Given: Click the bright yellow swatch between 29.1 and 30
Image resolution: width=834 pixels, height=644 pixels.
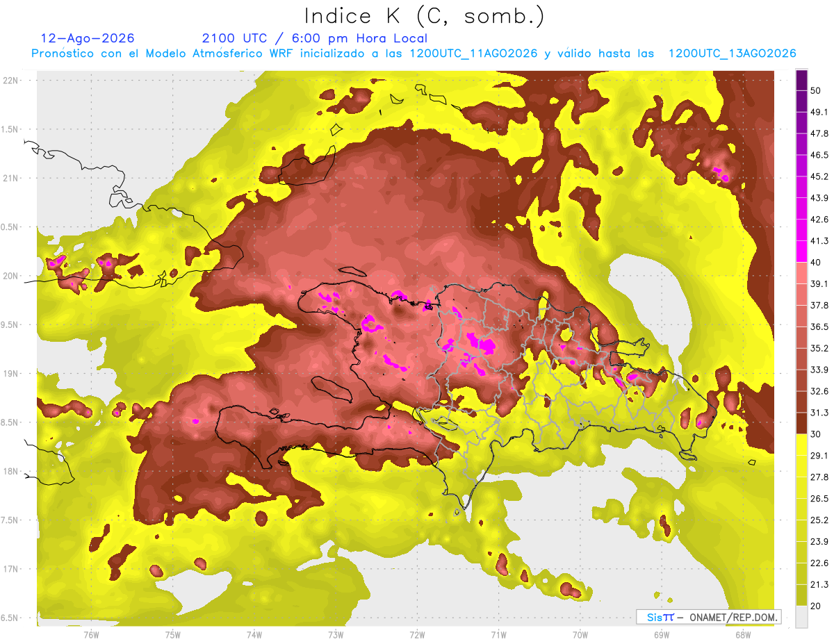Looking at the screenshot, I should pyautogui.click(x=801, y=445).
